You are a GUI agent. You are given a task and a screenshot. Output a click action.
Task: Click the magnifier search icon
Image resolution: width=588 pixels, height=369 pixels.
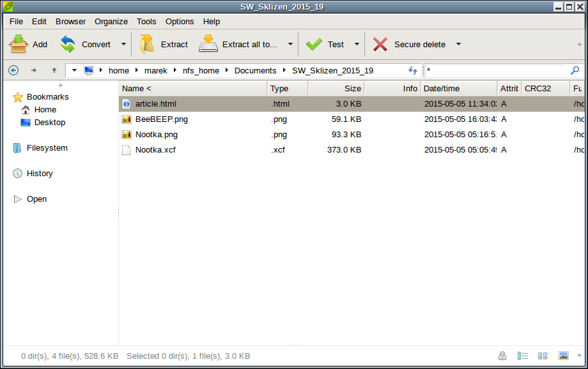[x=575, y=70]
